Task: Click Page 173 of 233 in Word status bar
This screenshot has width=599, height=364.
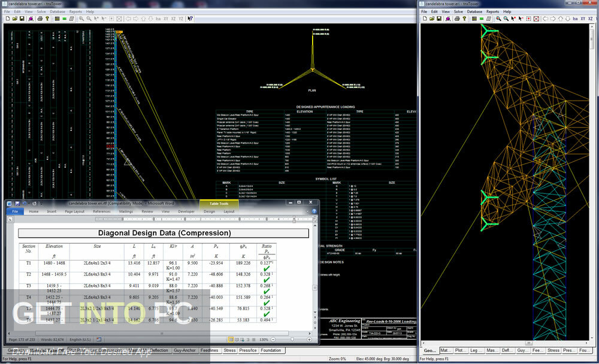Action: click(x=22, y=339)
